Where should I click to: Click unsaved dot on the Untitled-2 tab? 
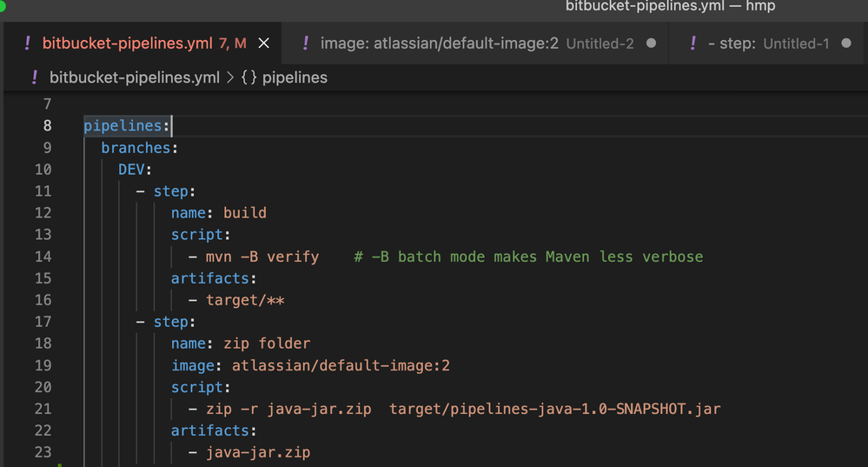pyautogui.click(x=652, y=43)
